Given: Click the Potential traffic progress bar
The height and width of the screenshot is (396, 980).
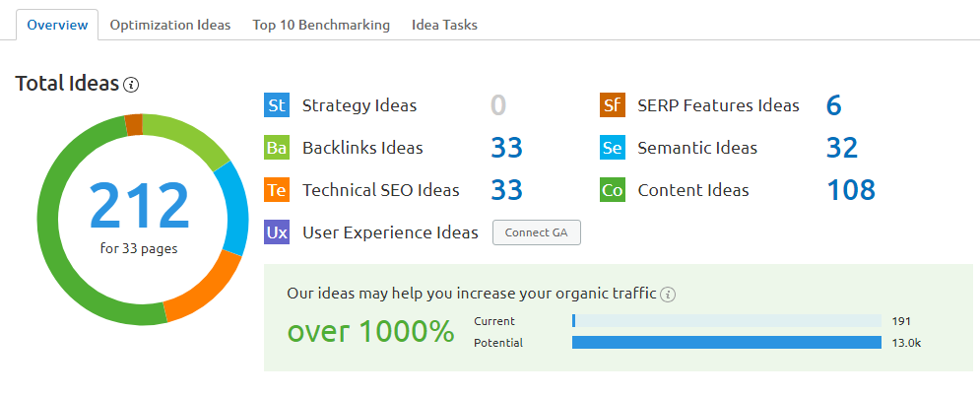Looking at the screenshot, I should pos(726,343).
